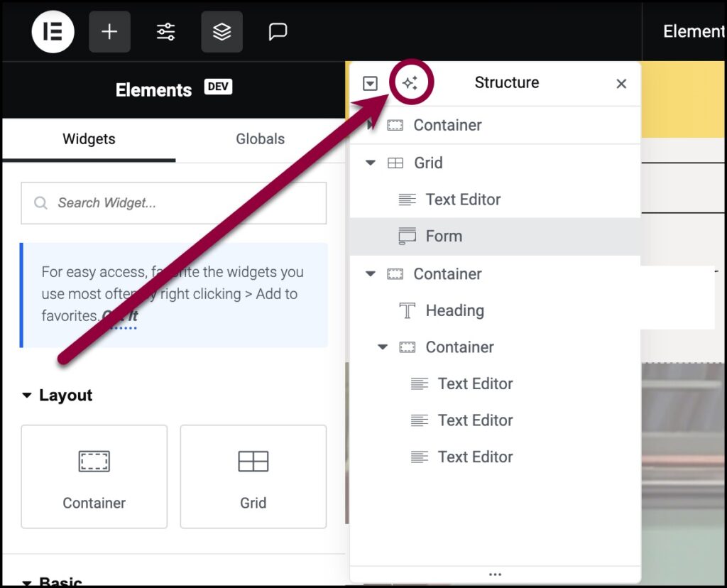Select the Grid widget card
Screen dimensions: 727x588
(x=253, y=477)
